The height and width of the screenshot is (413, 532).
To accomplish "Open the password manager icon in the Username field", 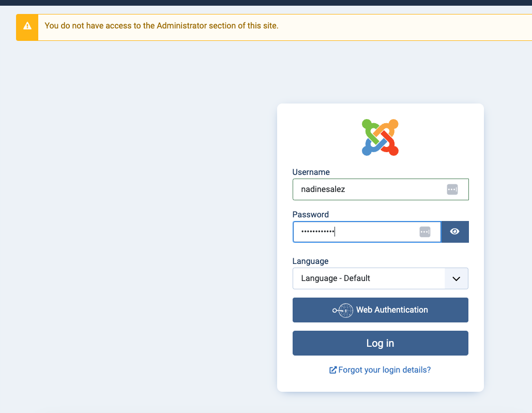I will point(452,189).
